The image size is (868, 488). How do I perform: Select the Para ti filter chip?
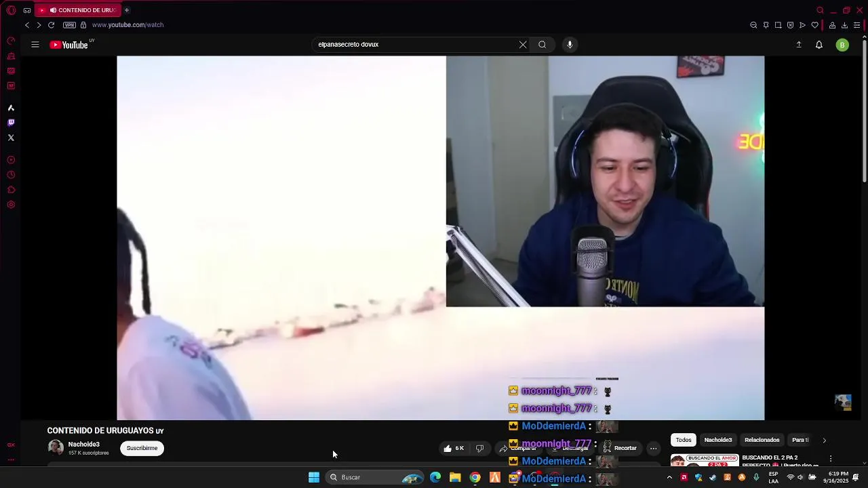pyautogui.click(x=801, y=440)
